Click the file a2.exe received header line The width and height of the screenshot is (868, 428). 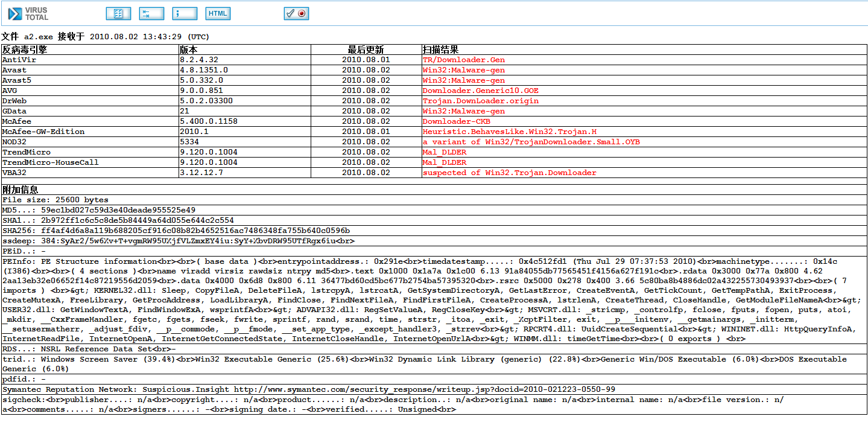point(106,37)
